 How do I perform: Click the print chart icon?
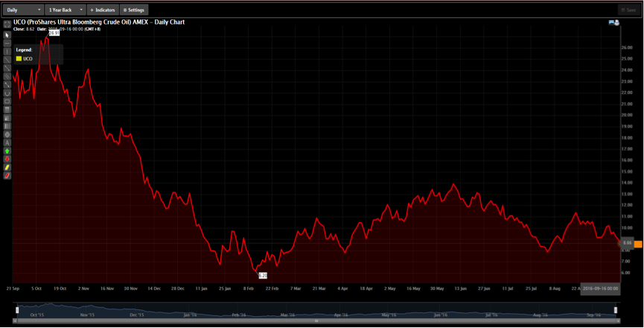pyautogui.click(x=617, y=23)
